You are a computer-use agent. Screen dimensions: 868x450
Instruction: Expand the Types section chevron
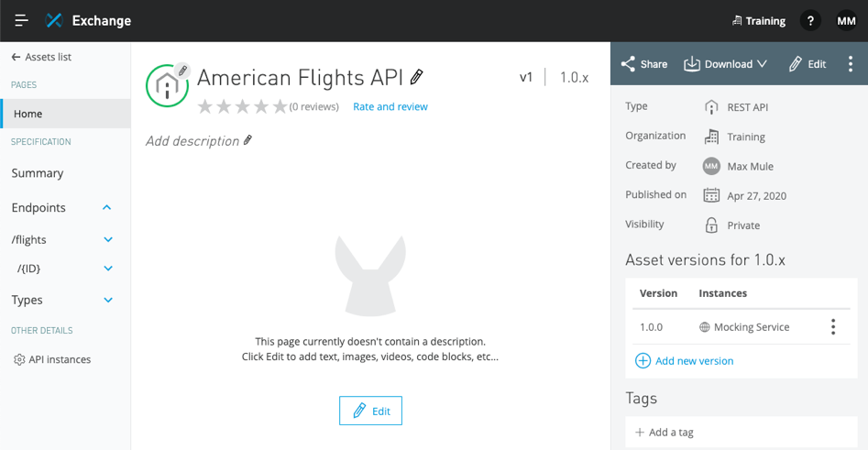click(x=108, y=300)
